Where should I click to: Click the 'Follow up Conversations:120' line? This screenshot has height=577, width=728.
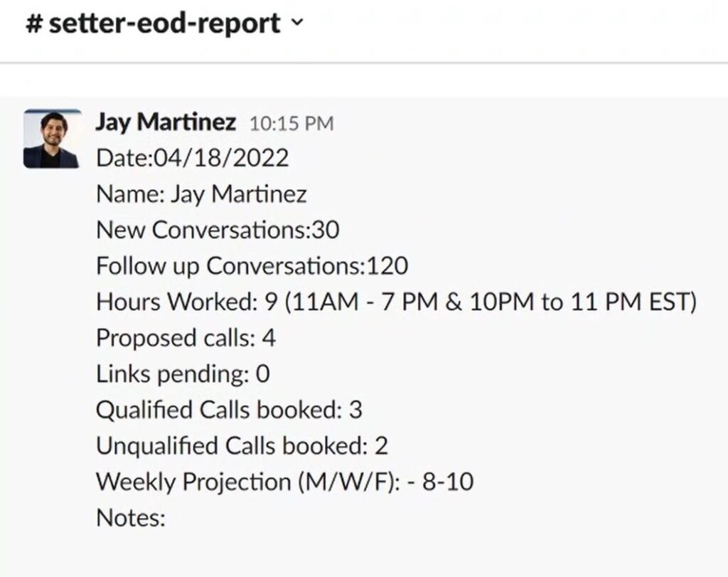click(252, 266)
